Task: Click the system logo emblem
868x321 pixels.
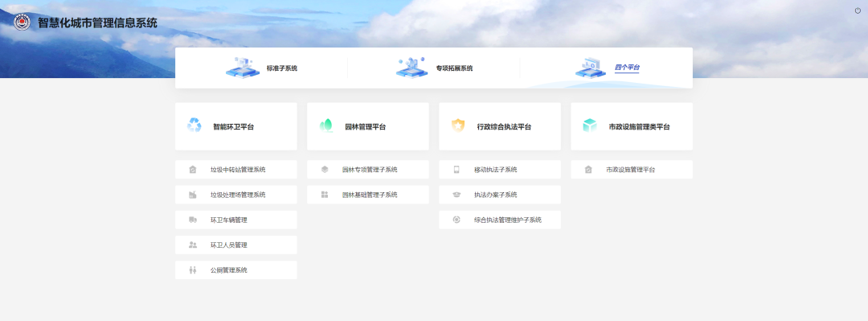Action: tap(23, 23)
